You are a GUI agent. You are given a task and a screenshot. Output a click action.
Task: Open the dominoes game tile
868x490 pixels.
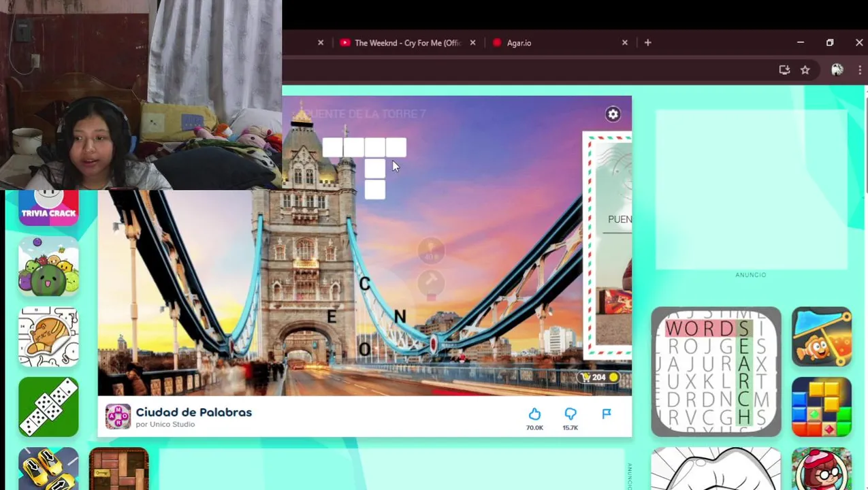click(x=48, y=406)
